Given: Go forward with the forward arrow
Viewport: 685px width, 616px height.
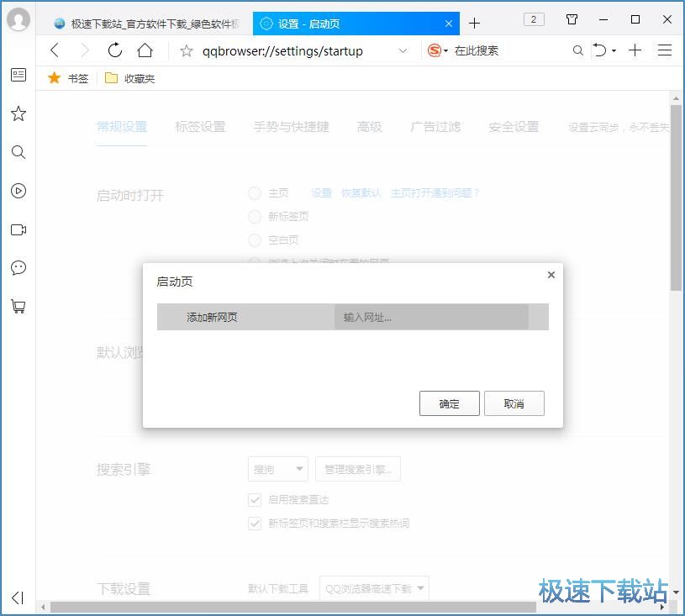Looking at the screenshot, I should tap(85, 50).
